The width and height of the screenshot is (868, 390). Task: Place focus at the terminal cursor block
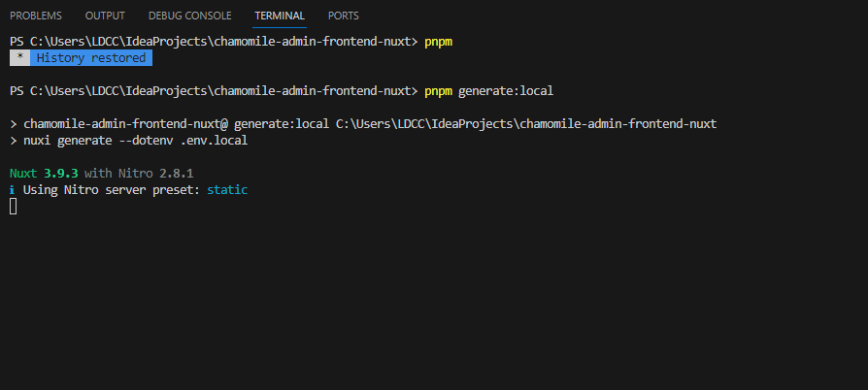coord(14,207)
